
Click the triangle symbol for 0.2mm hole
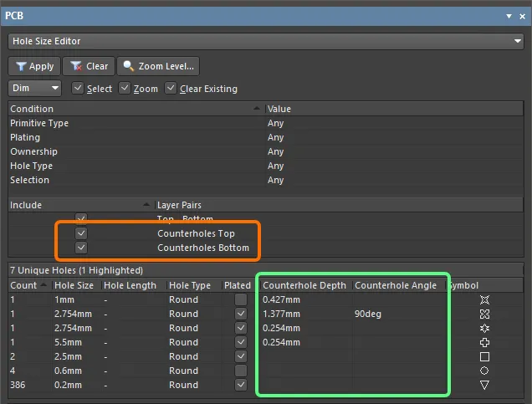click(484, 385)
